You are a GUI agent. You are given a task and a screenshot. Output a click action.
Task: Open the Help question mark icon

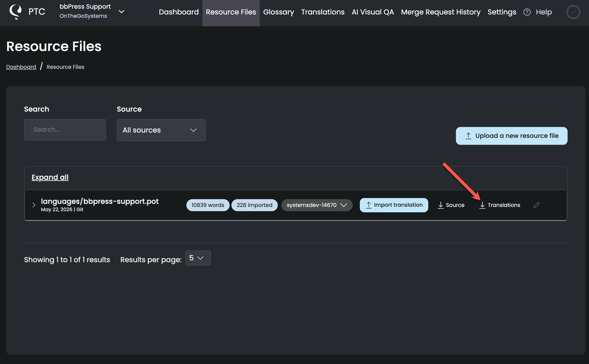coord(527,12)
